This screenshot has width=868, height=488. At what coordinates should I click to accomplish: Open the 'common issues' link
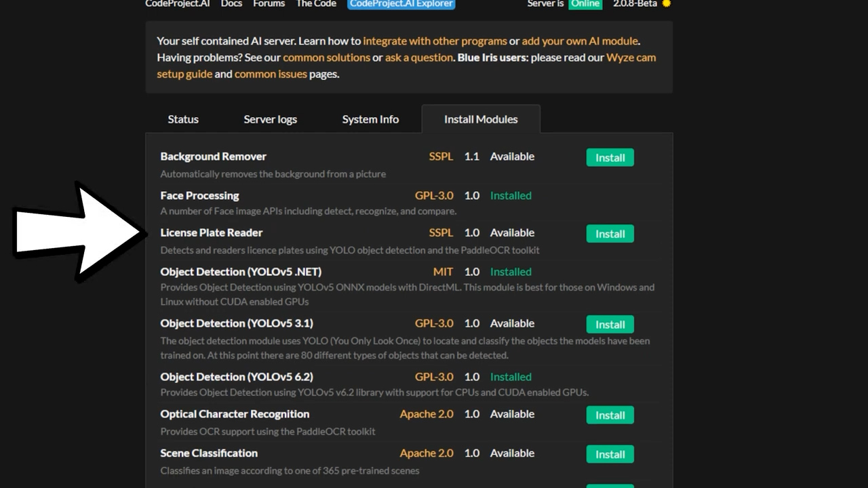point(271,74)
